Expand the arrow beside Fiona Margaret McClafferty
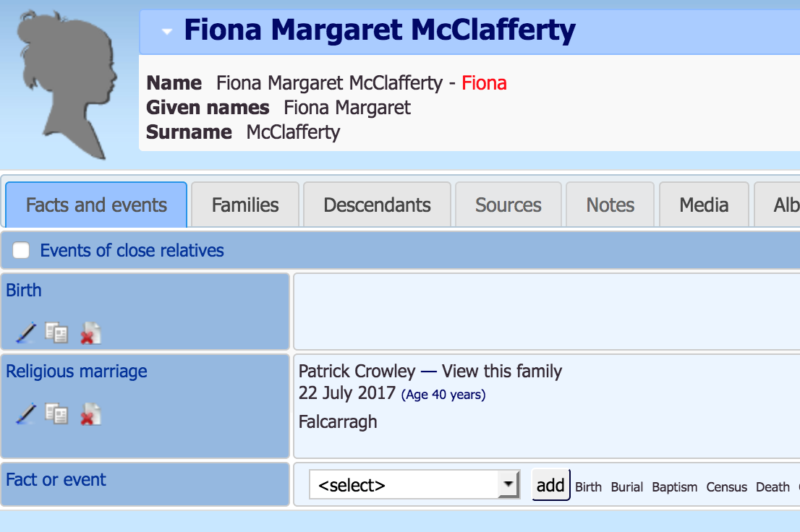Image resolution: width=800 pixels, height=532 pixels. click(166, 32)
